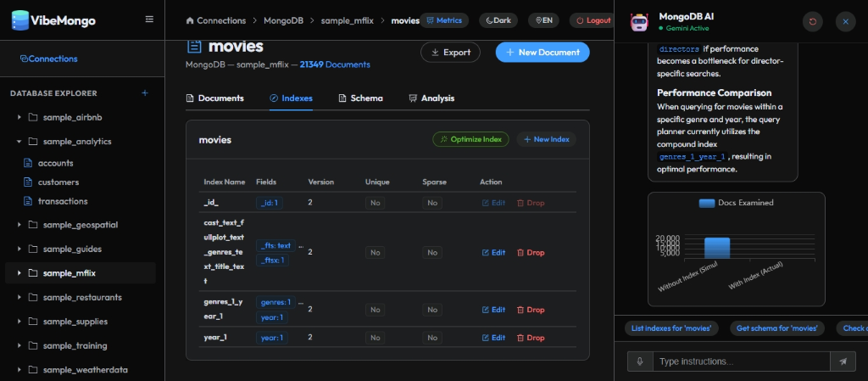Screen dimensions: 868x381
Task: Open the Metrics page
Action: [444, 20]
